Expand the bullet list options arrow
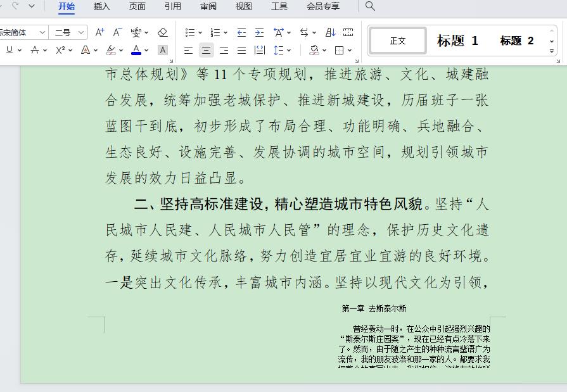Screen dimensions: 567x392 (x=200, y=32)
